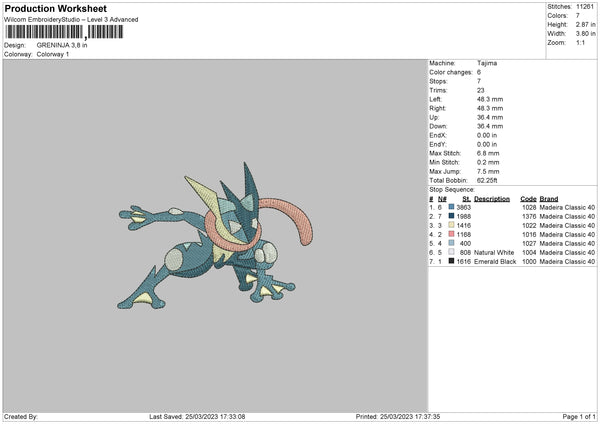This screenshot has height=424, width=600.
Task: Click the 'Color changes:' label
Action: (451, 72)
